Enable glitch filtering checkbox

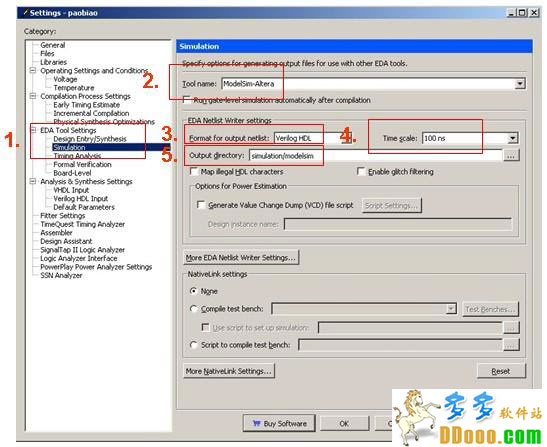pos(361,171)
